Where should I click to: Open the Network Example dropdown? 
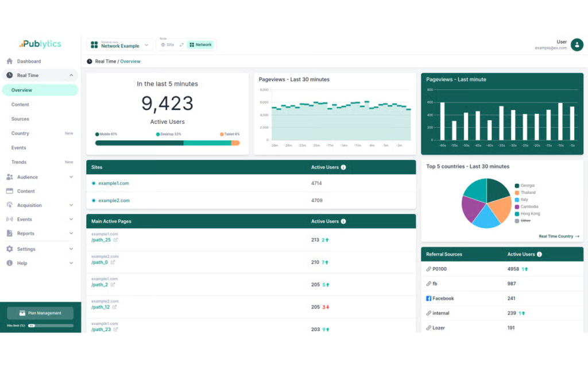(119, 45)
